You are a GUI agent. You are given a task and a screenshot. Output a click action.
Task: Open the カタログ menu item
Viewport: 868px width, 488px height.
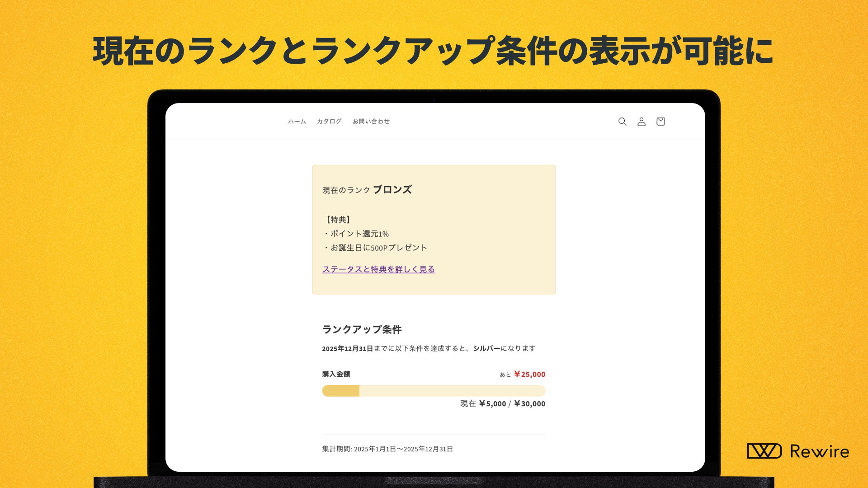329,122
